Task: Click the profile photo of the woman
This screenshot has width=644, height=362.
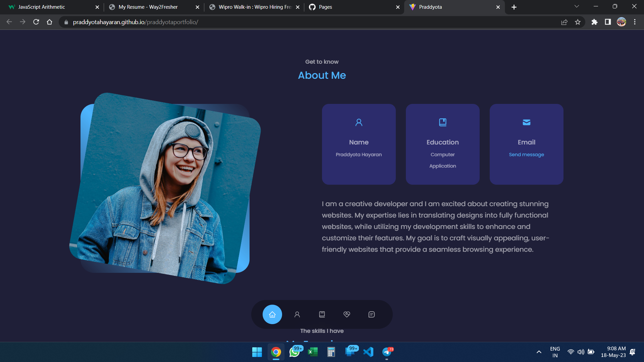Action: pos(165,188)
